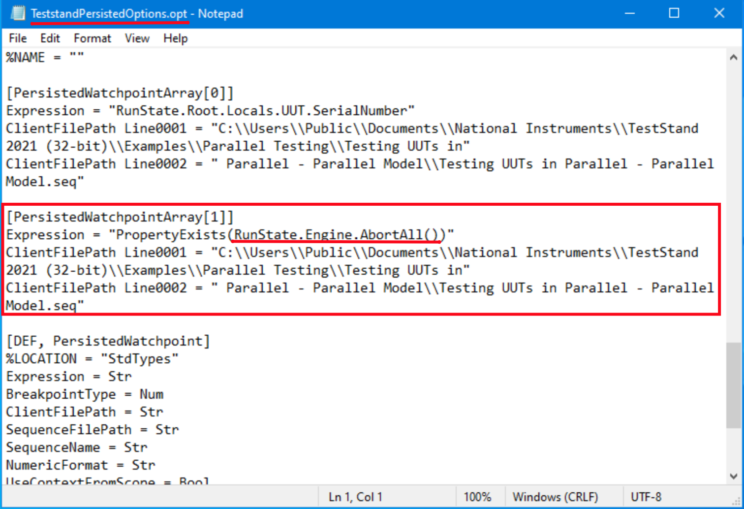
Task: Minimize the Notepad window
Action: click(x=625, y=14)
